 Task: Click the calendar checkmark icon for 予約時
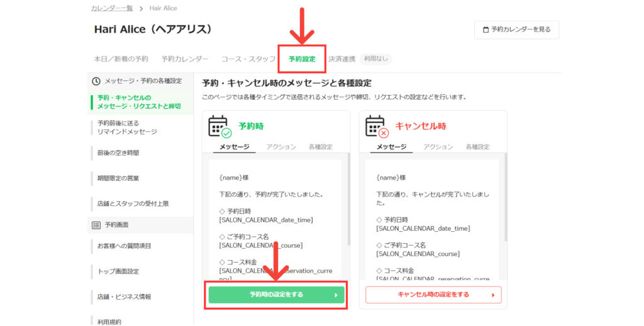219,126
